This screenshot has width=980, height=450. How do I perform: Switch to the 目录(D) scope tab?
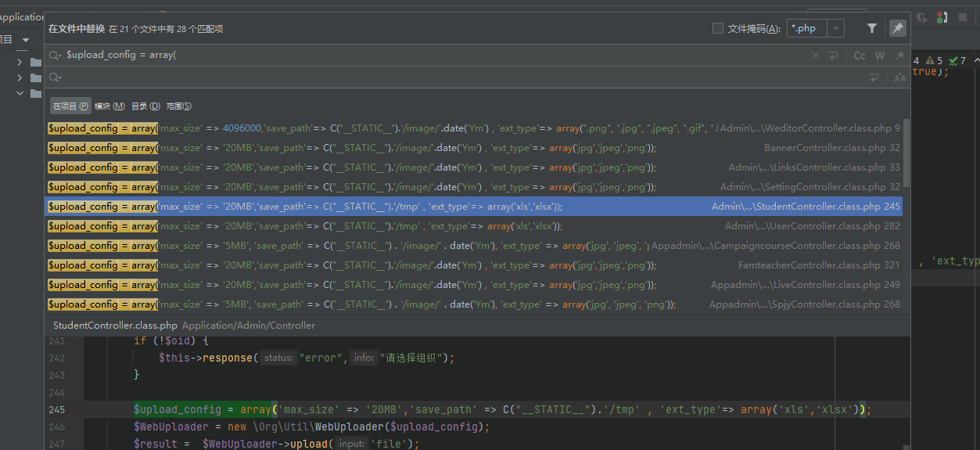[x=145, y=106]
